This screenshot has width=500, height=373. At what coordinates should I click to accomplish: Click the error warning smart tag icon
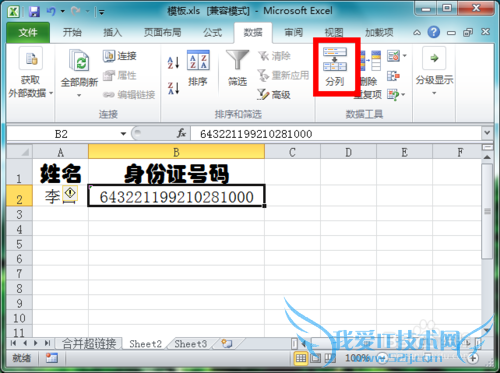coord(70,193)
